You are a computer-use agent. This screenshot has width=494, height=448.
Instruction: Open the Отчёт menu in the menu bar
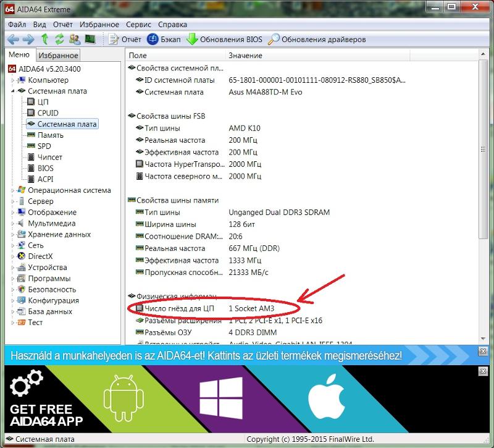click(x=63, y=25)
